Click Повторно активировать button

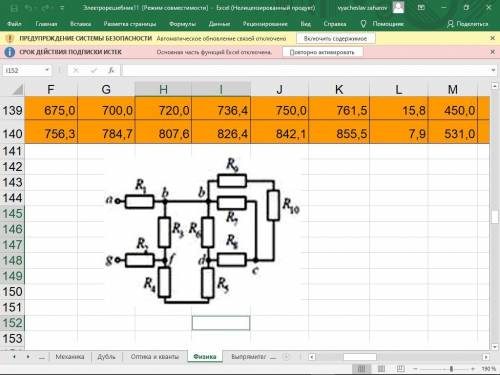322,52
